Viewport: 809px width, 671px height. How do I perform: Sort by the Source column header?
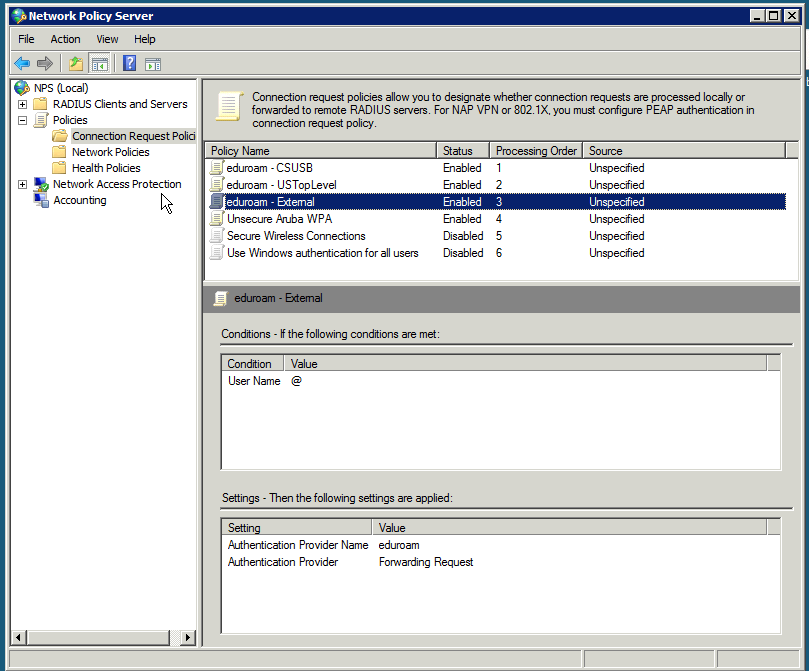pyautogui.click(x=684, y=151)
